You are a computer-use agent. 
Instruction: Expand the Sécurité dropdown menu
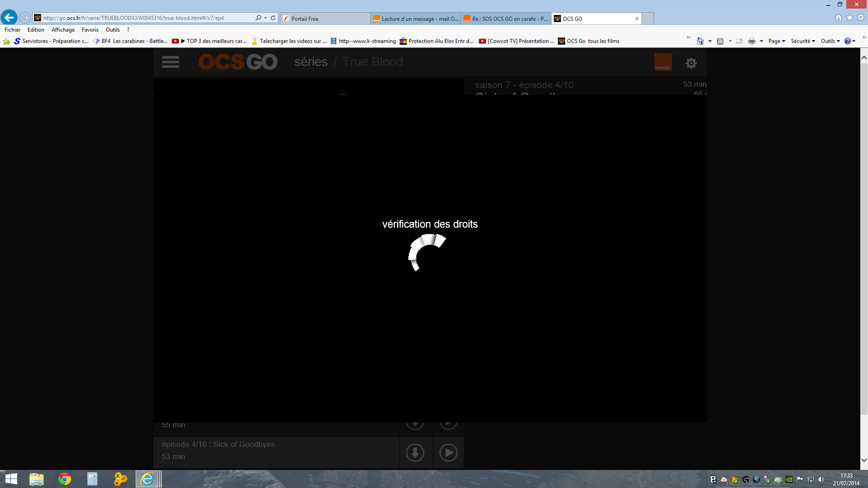803,41
